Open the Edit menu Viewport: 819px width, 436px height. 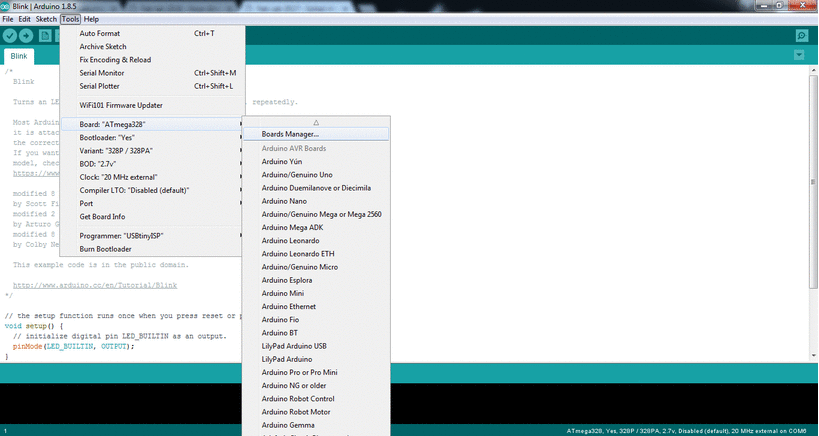(x=25, y=19)
